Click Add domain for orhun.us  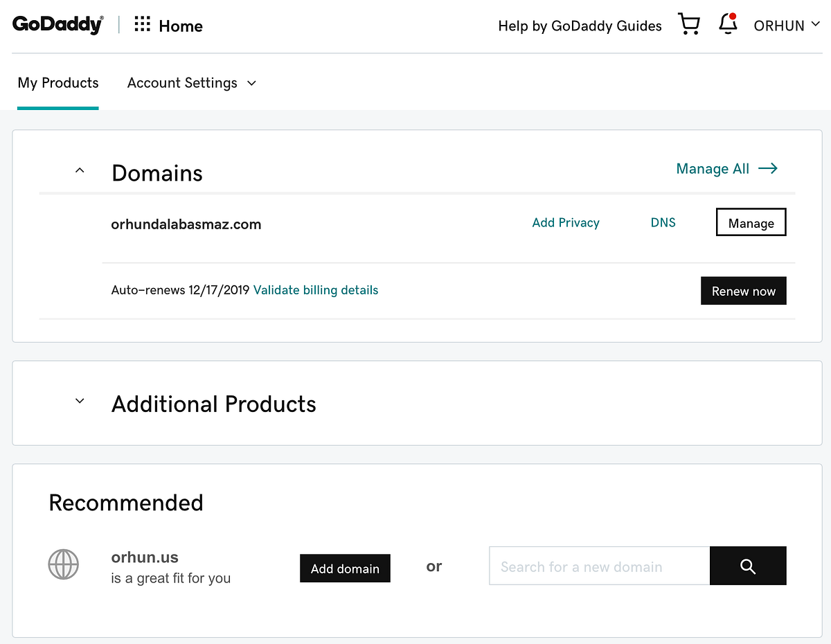click(x=345, y=569)
